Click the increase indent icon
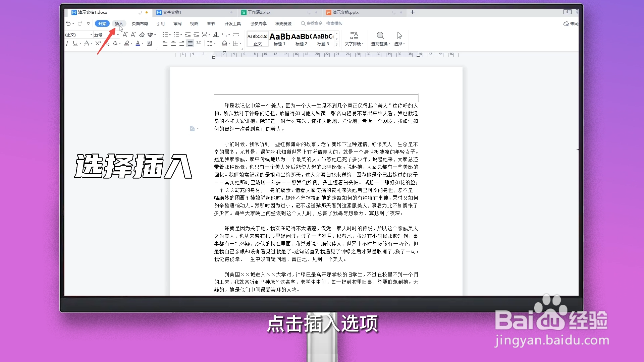The width and height of the screenshot is (644, 362). click(x=196, y=35)
